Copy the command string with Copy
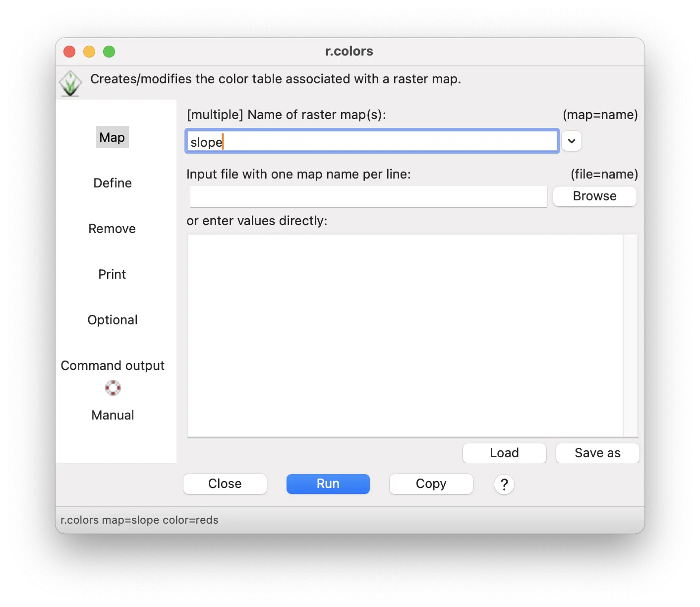 431,484
